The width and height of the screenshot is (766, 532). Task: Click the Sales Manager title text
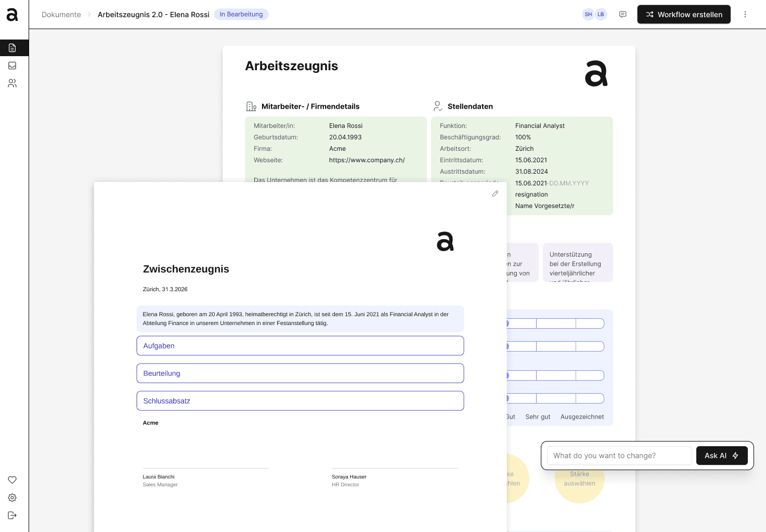[160, 485]
